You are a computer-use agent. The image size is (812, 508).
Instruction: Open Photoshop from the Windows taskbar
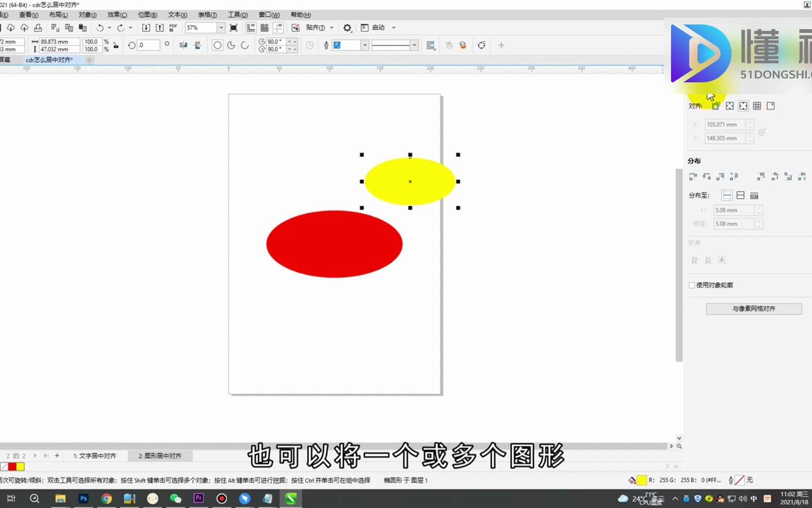tap(84, 499)
